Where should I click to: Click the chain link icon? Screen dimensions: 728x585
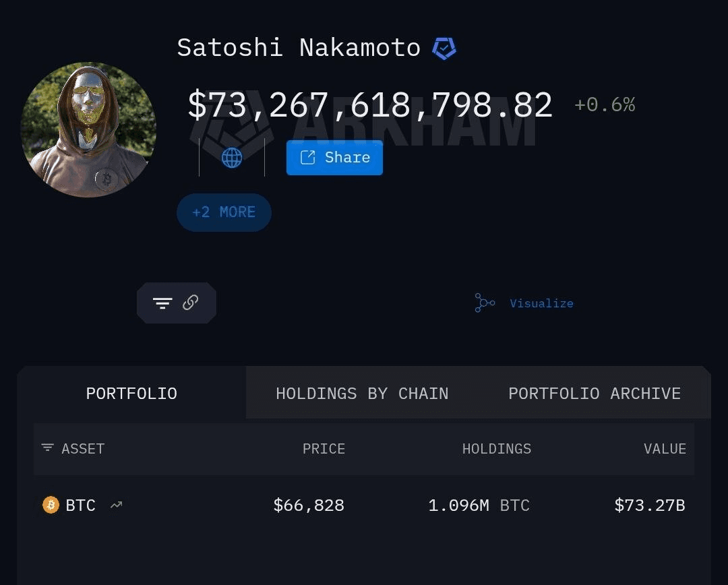click(191, 303)
